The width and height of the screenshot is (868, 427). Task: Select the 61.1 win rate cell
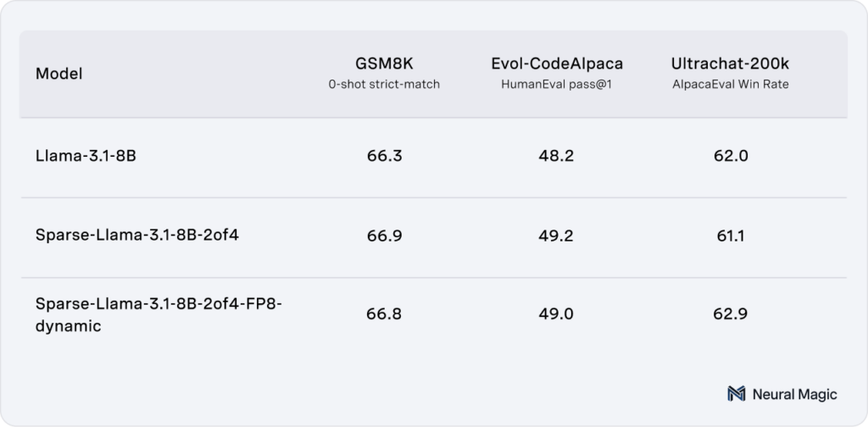730,236
